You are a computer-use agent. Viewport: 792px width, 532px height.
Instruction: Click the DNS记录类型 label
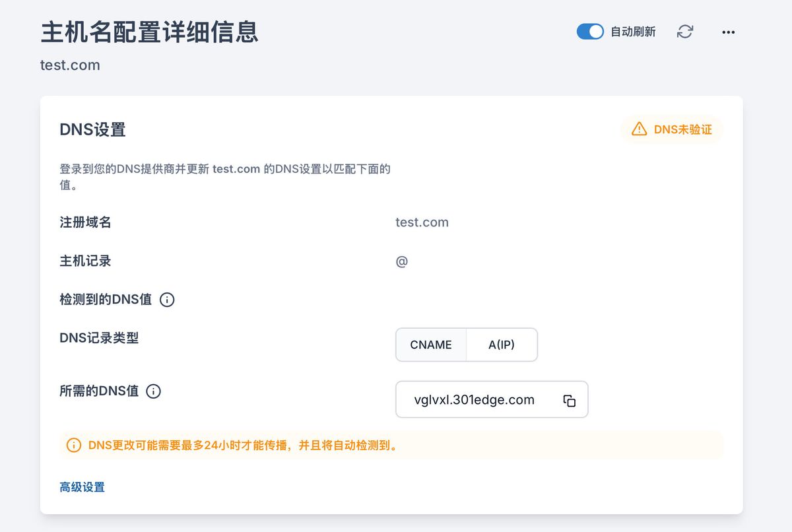coord(99,338)
